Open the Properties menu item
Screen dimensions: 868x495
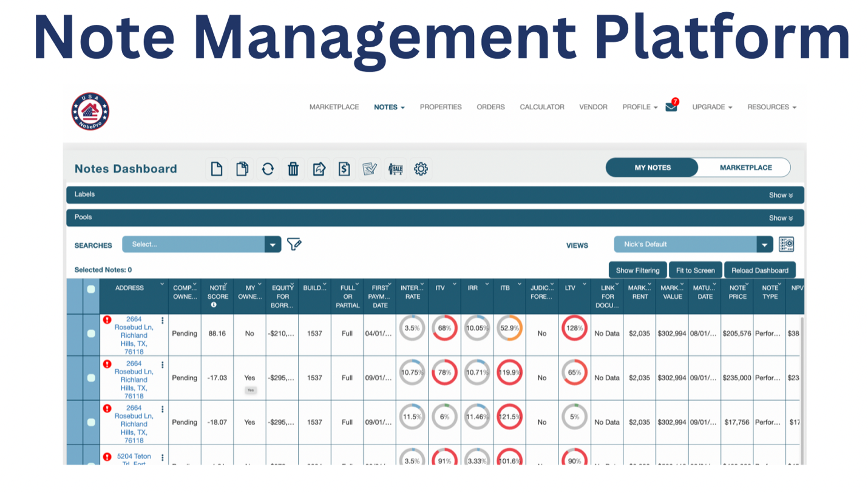pyautogui.click(x=441, y=107)
